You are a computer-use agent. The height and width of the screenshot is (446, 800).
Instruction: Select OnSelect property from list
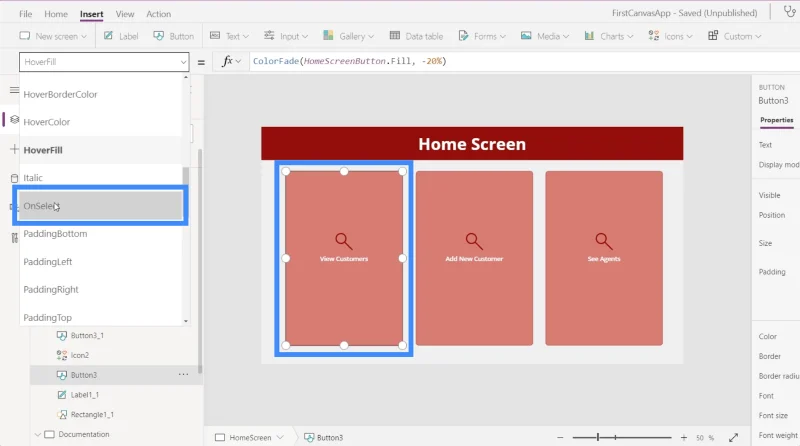100,206
